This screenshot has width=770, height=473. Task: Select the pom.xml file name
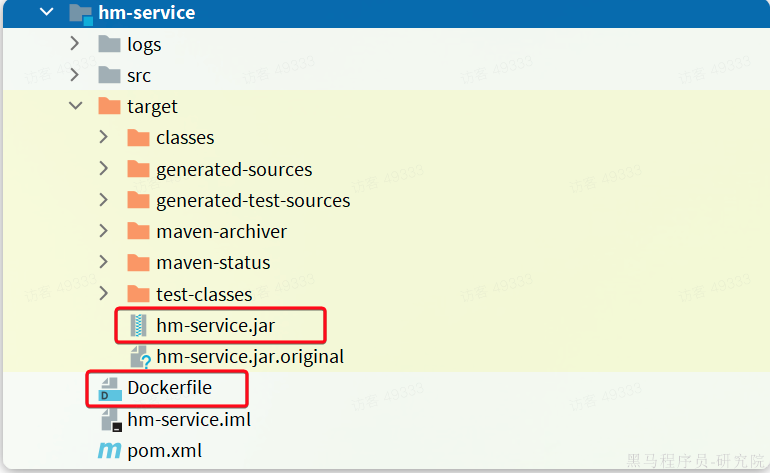click(x=165, y=450)
